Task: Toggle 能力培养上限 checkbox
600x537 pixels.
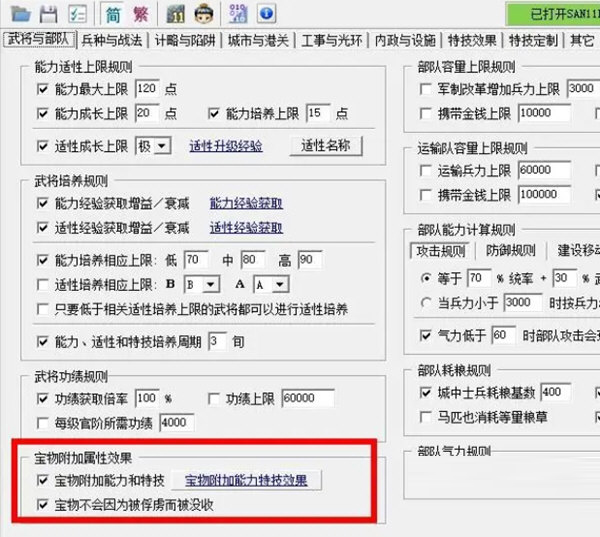Action: [x=214, y=113]
